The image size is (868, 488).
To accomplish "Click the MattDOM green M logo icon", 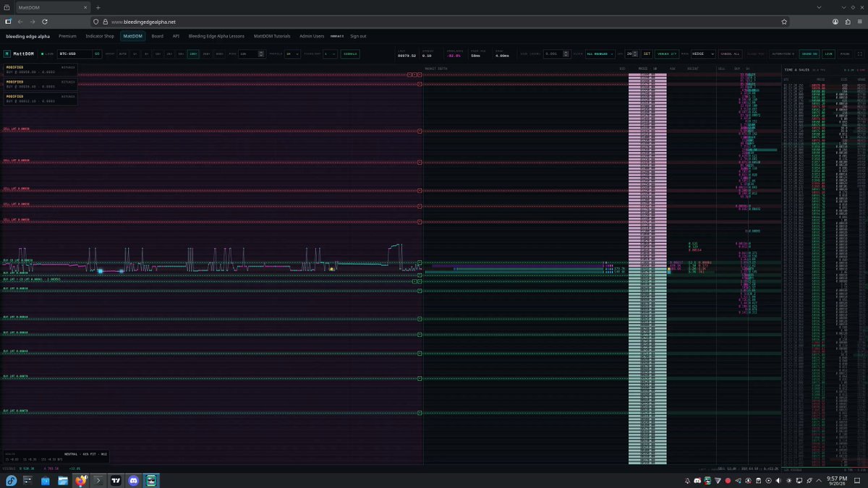I will click(7, 53).
